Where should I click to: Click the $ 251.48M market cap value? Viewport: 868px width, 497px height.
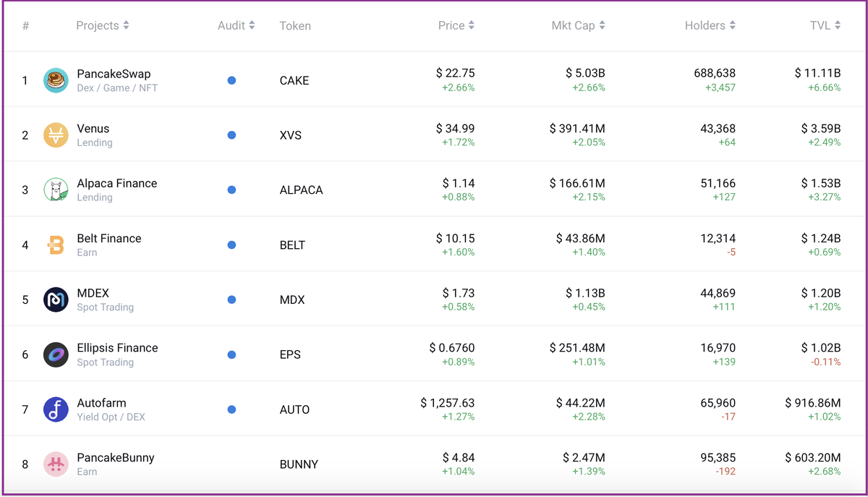pos(577,347)
